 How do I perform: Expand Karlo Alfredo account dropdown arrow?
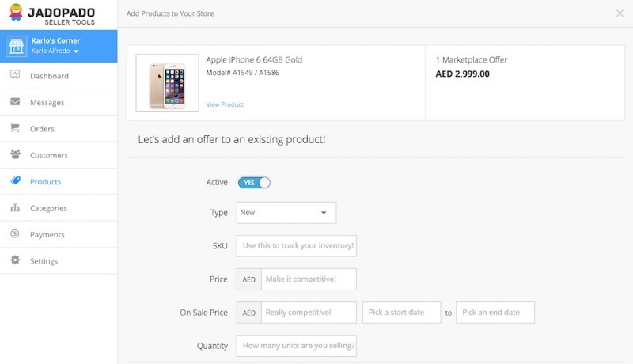click(76, 51)
